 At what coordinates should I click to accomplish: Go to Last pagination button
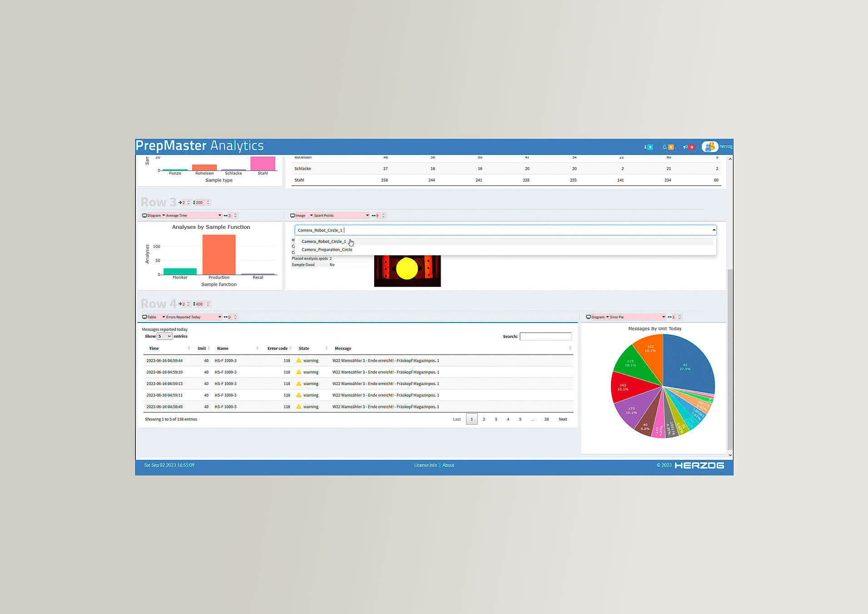(x=457, y=419)
